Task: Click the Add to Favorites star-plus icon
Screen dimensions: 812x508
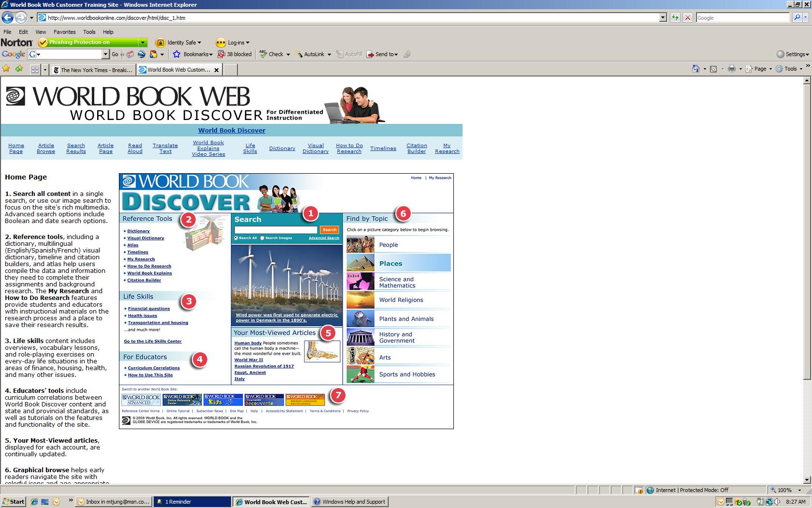Action: [19, 69]
